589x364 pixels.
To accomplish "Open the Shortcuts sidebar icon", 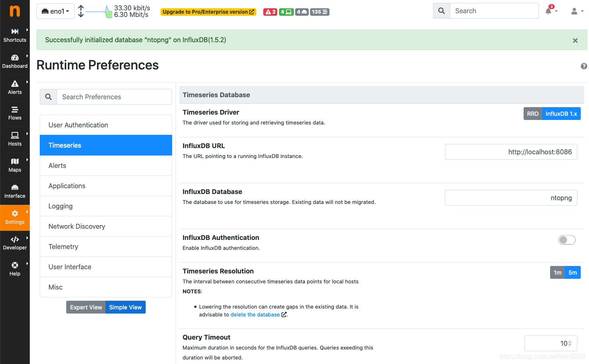I will pos(15,31).
